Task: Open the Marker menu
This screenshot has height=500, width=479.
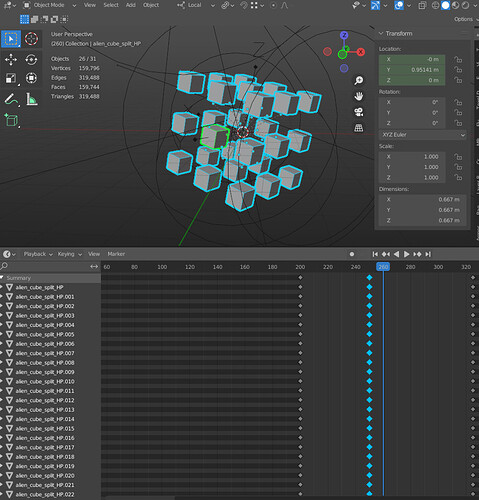Action: tap(116, 254)
